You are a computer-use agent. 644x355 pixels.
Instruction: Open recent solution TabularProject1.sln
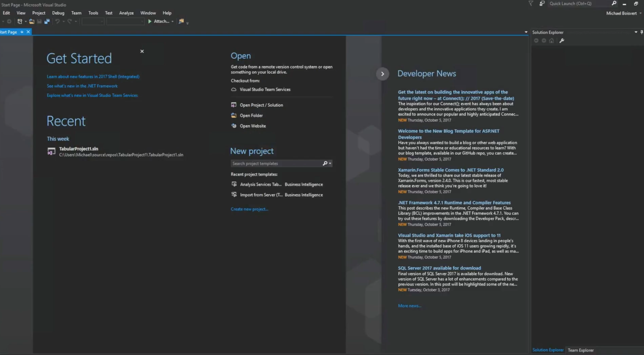[x=115, y=151]
